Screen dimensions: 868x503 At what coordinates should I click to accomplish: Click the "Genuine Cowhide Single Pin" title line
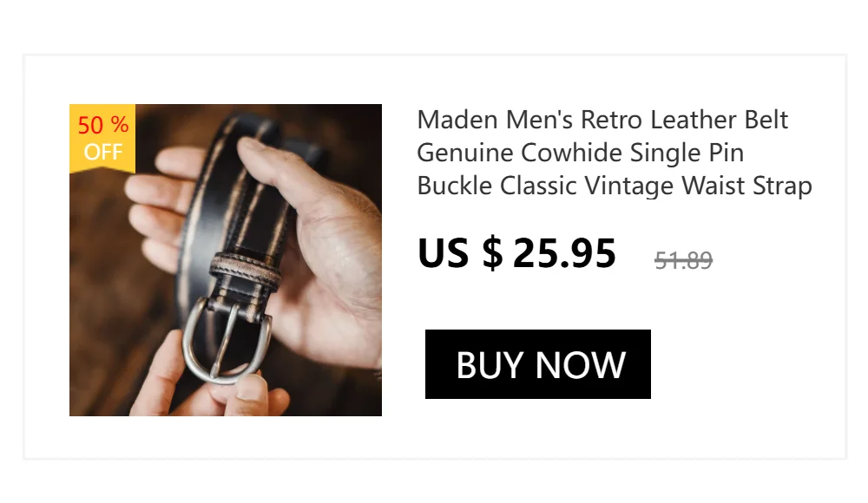[x=580, y=154]
